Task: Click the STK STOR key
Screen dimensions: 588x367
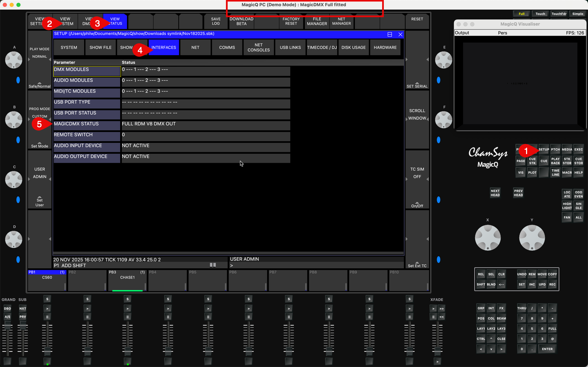Action: coord(567,161)
